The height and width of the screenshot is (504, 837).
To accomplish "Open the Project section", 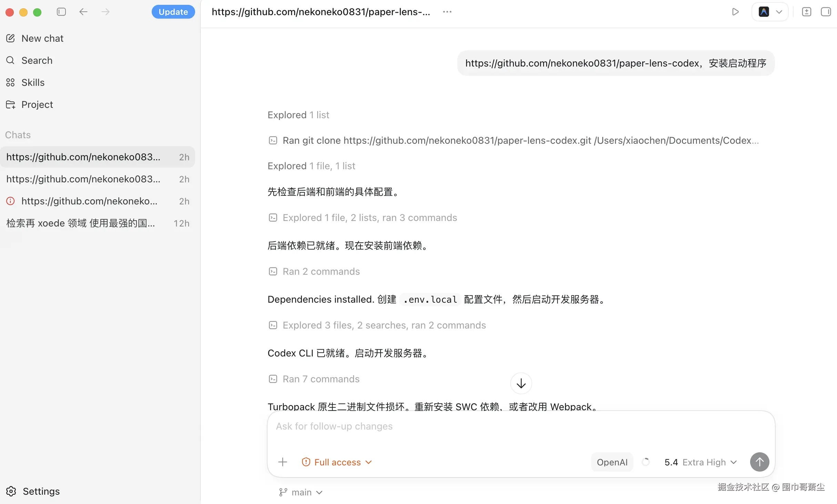I will [98, 104].
